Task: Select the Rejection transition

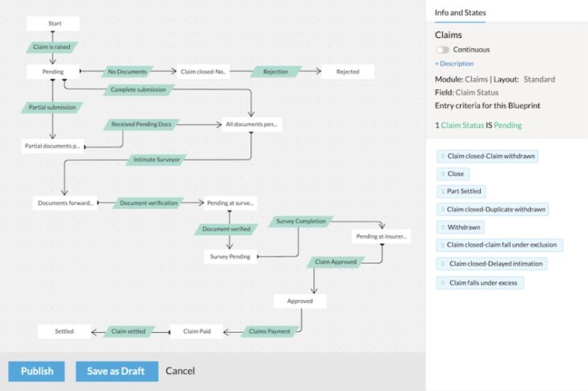Action: (275, 72)
